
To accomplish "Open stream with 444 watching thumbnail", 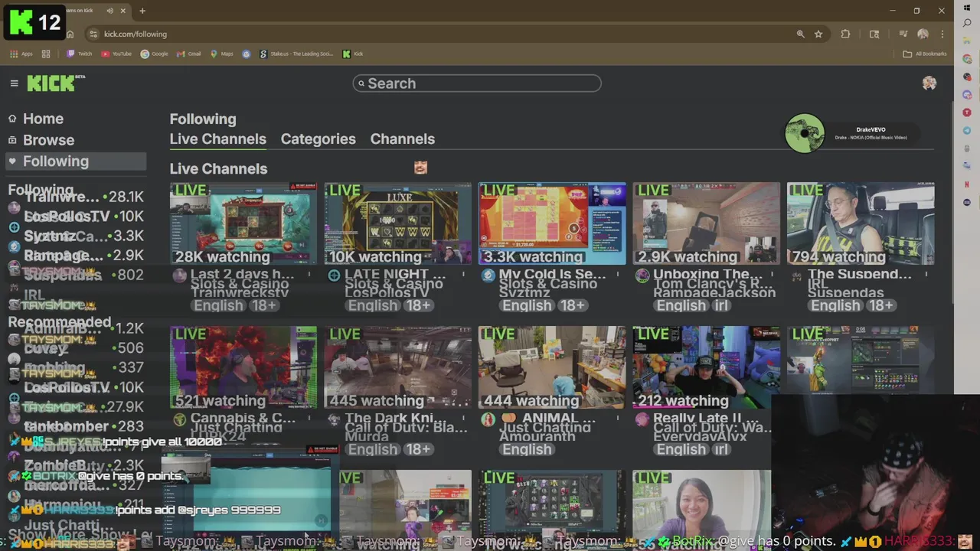I will 552,367.
